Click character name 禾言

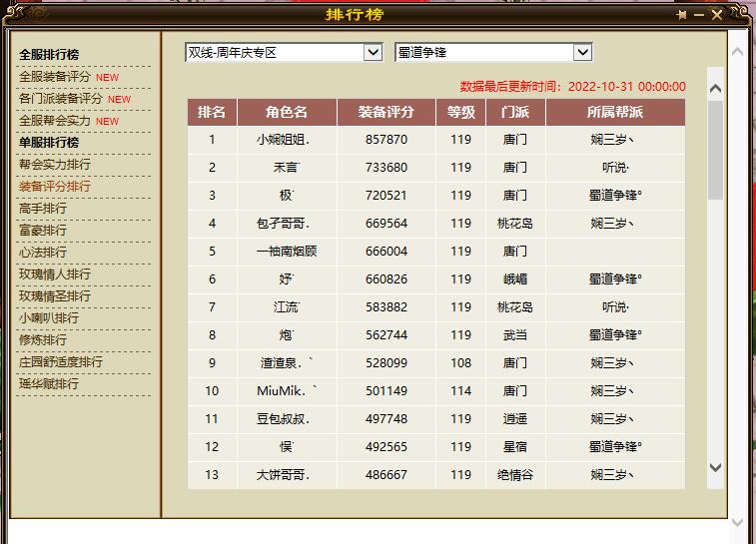(x=287, y=168)
